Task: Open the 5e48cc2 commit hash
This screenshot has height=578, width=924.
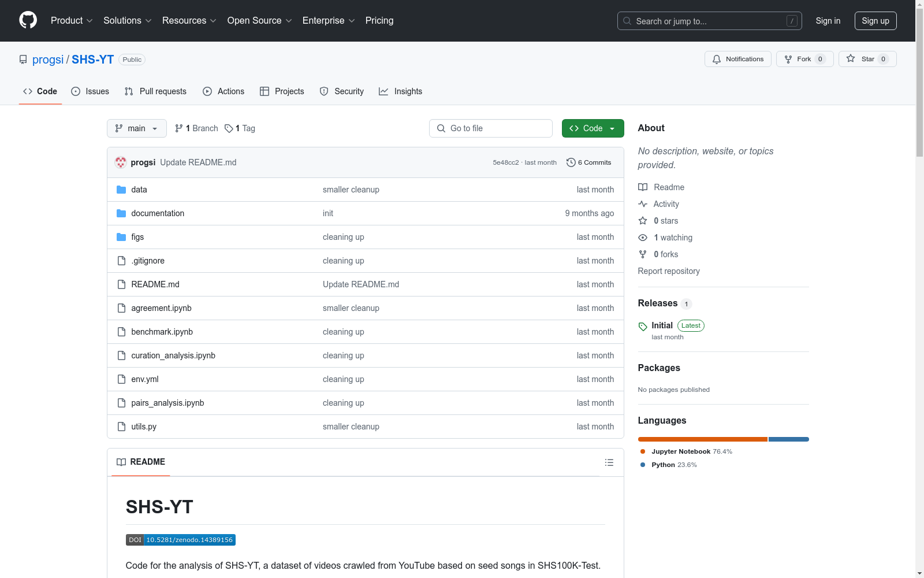Action: pos(506,162)
